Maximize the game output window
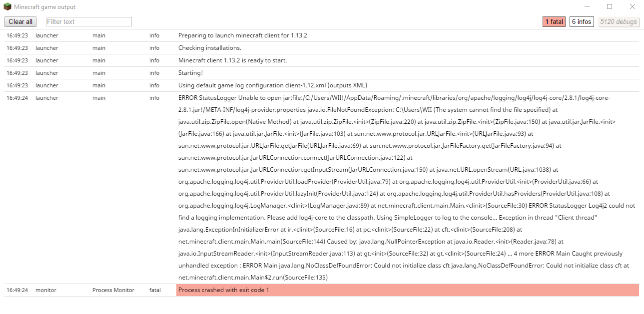 610,7
